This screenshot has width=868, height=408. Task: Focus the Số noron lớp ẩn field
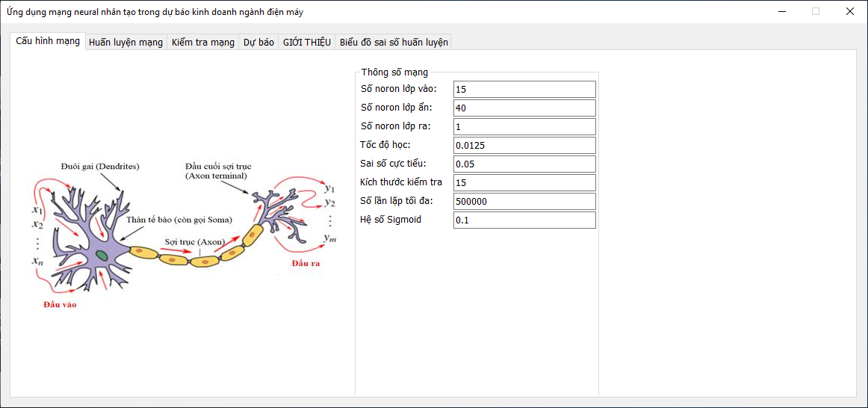tap(524, 108)
